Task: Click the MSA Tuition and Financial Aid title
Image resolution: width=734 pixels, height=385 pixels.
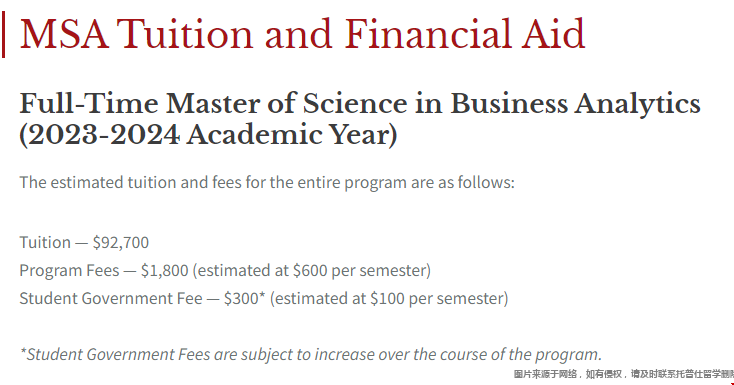Action: 302,34
